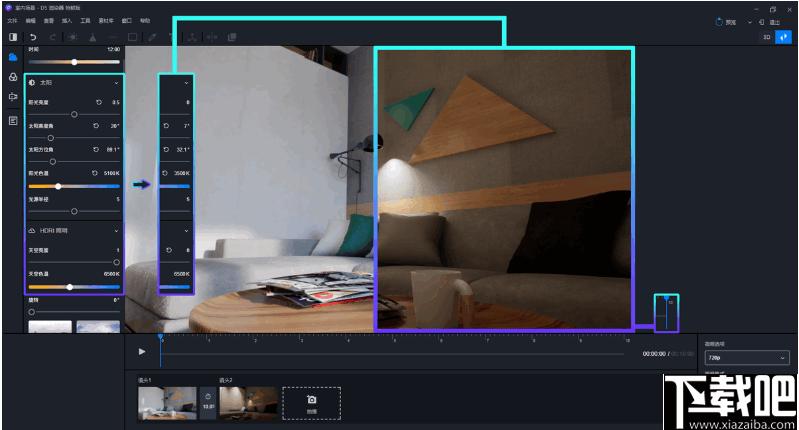Viewport: 799px width, 430px height.
Task: Click the 预览 preview icon
Action: (x=720, y=22)
